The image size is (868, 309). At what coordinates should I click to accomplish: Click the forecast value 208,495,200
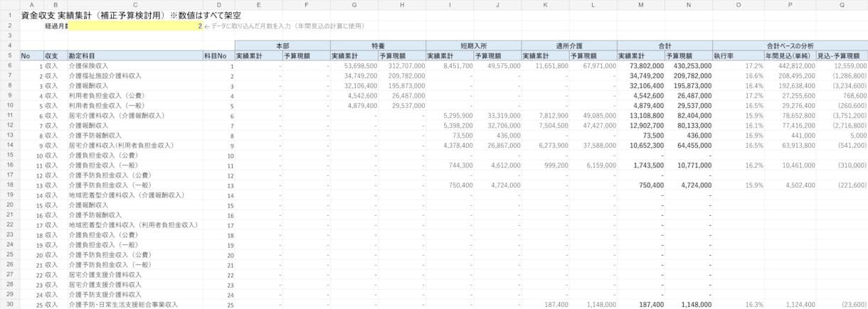(x=796, y=75)
